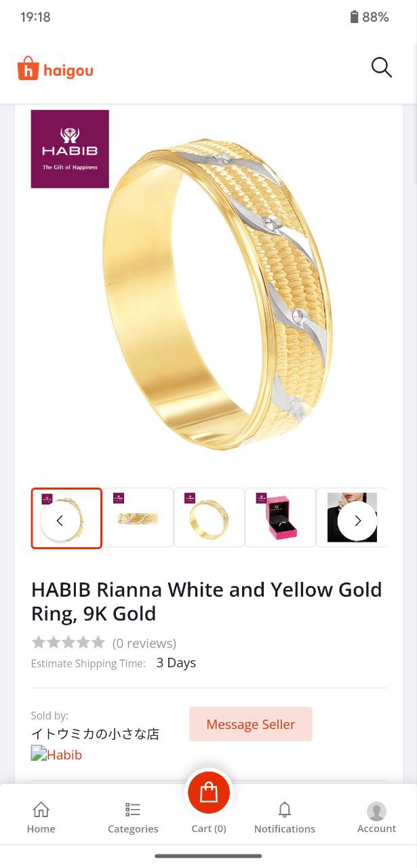View the (0 reviews) link
The height and width of the screenshot is (868, 417).
(x=144, y=643)
